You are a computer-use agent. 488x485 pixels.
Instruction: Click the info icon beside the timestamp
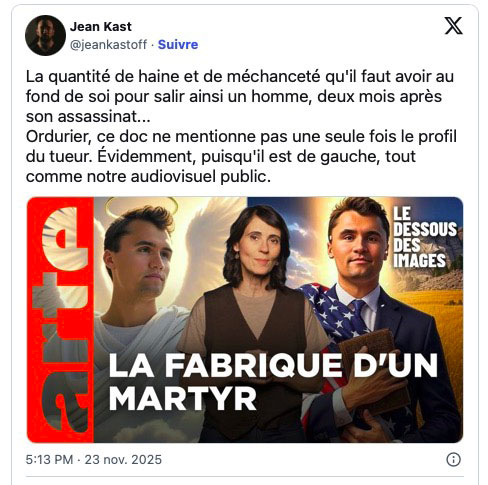(453, 459)
